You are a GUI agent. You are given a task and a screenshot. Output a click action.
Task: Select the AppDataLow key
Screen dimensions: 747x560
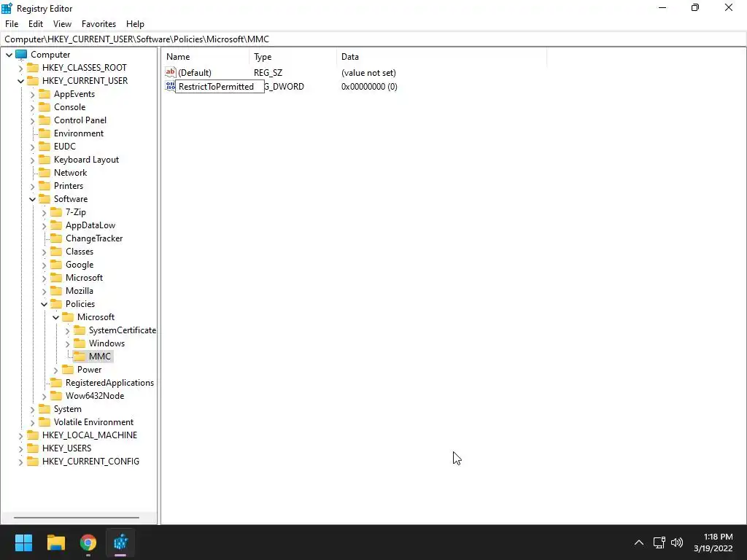point(90,225)
